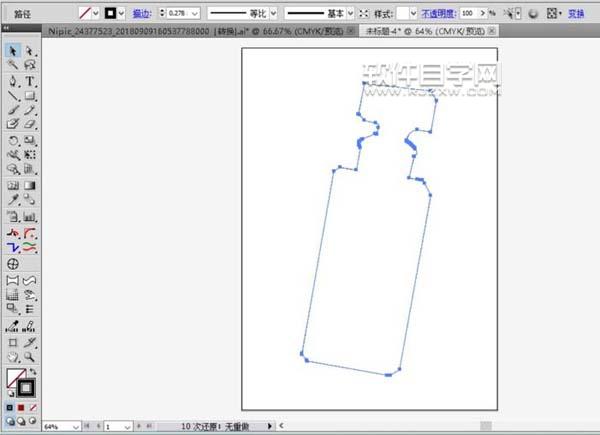
Task: Select the Slice tool
Action: [x=29, y=343]
